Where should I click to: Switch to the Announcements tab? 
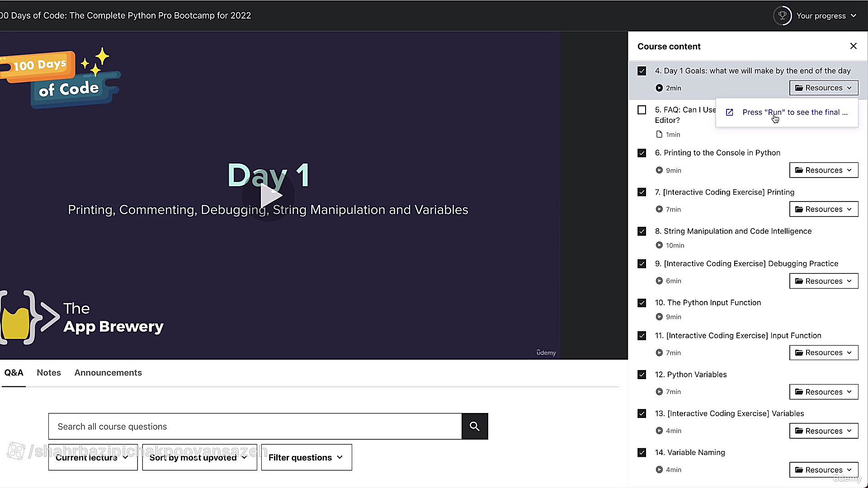click(x=108, y=373)
